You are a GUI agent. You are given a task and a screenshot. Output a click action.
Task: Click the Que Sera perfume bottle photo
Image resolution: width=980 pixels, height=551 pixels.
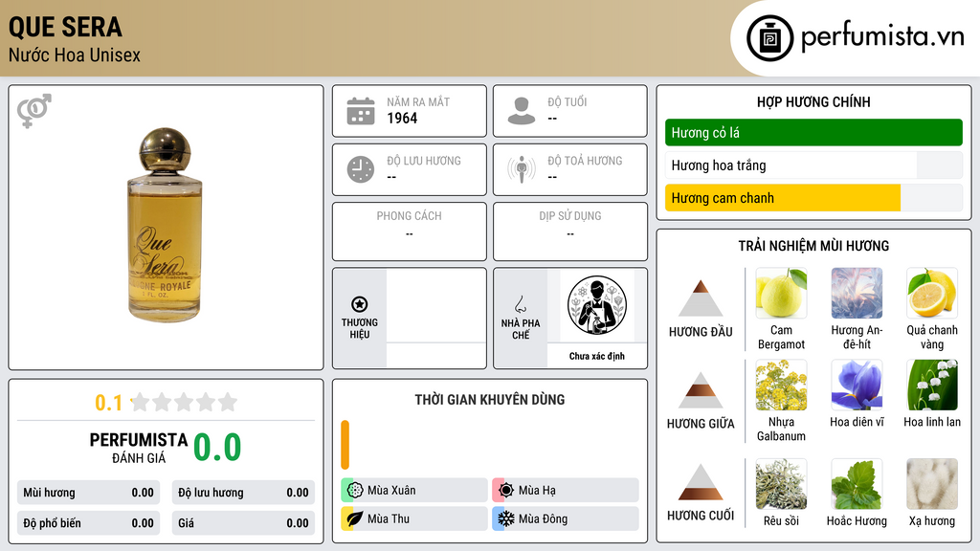(165, 225)
